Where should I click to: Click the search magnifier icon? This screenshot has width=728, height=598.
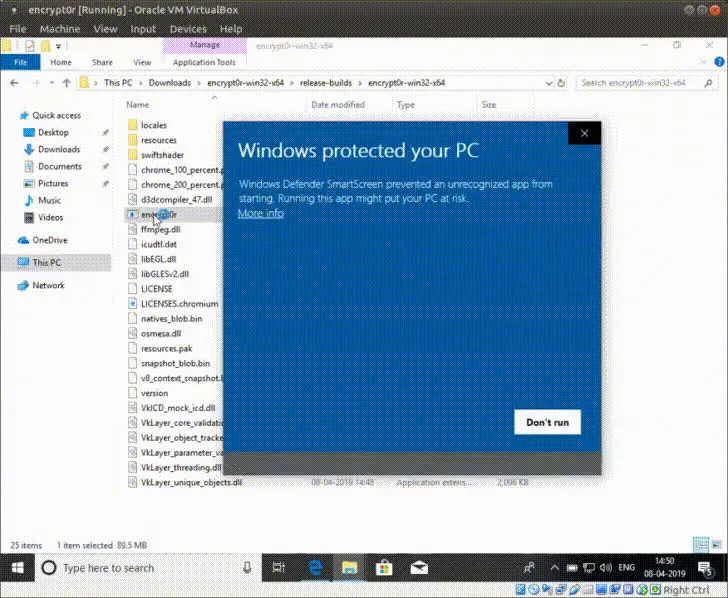708,83
